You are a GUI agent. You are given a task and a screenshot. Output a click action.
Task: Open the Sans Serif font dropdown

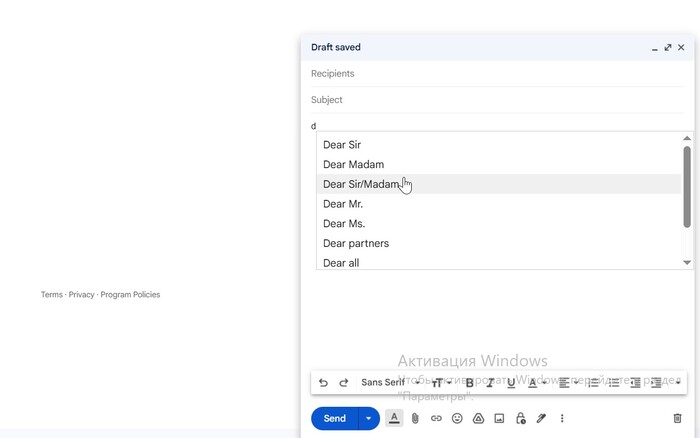[x=390, y=382]
